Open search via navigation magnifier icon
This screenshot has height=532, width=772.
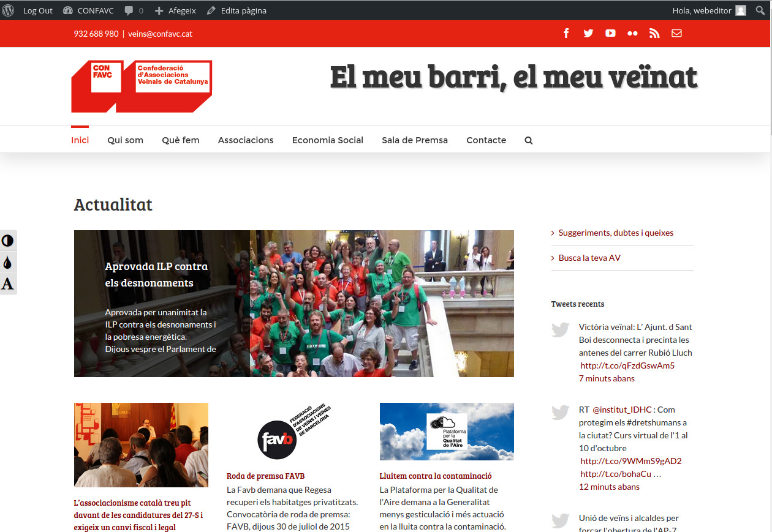[529, 140]
